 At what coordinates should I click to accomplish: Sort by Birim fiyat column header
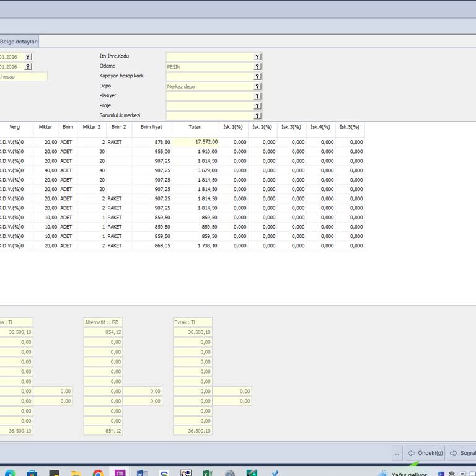coord(151,127)
